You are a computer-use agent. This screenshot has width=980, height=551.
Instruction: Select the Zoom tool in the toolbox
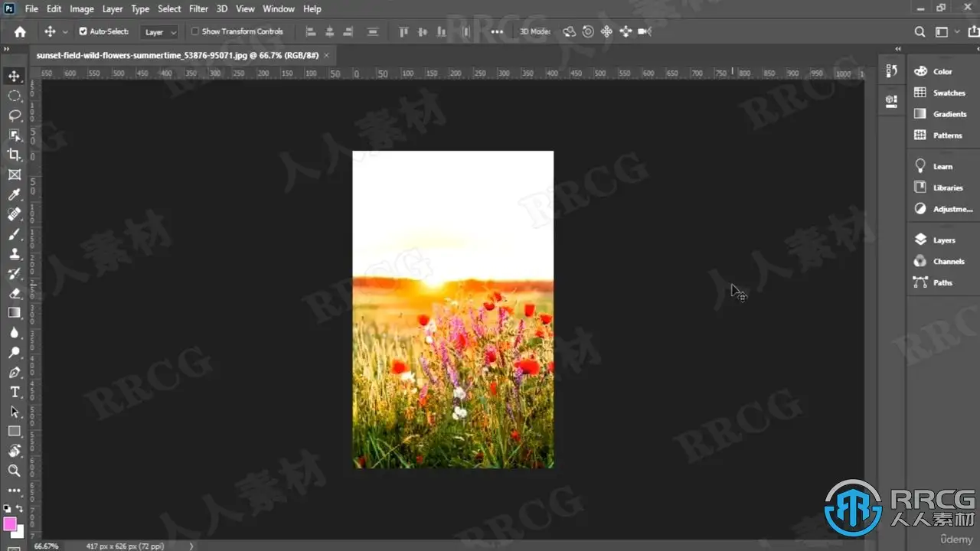(x=14, y=471)
